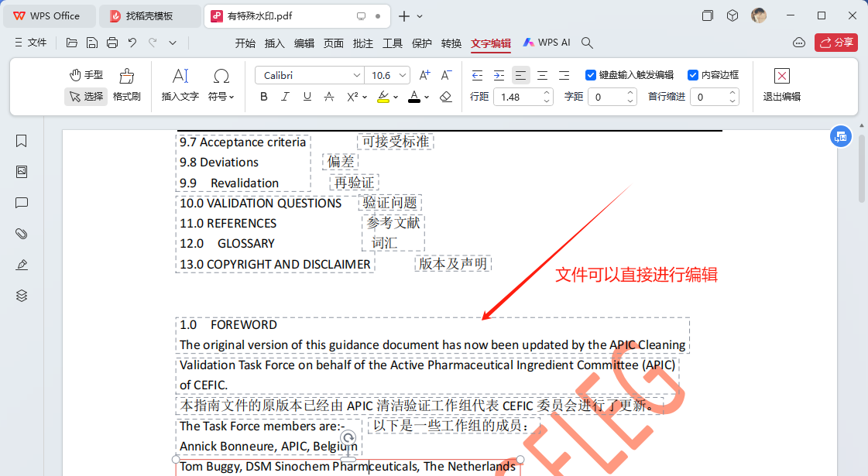Image resolution: width=868 pixels, height=476 pixels.
Task: Open the attachments paperclip panel
Action: [x=22, y=234]
